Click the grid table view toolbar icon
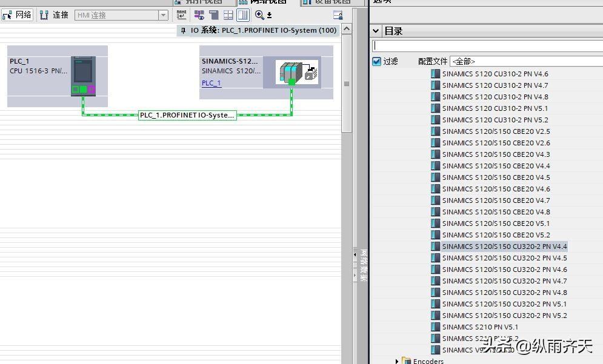Viewport: 603px width, 364px height. (x=228, y=15)
